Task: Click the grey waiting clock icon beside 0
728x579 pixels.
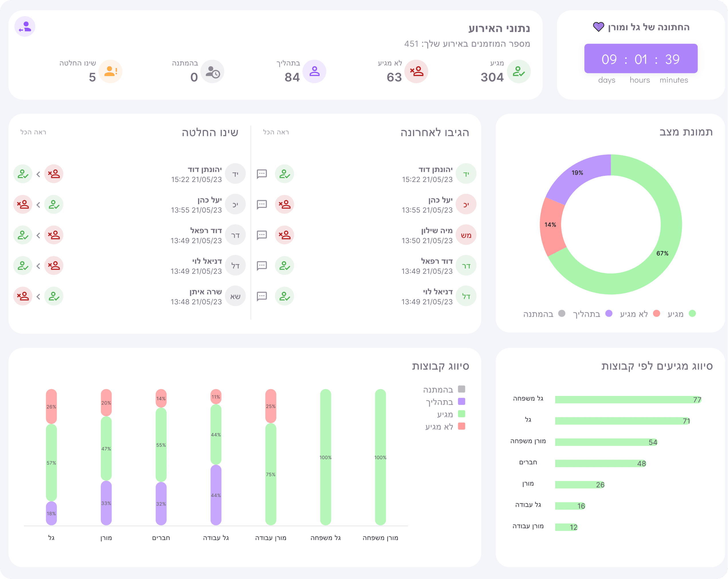Action: 212,71
